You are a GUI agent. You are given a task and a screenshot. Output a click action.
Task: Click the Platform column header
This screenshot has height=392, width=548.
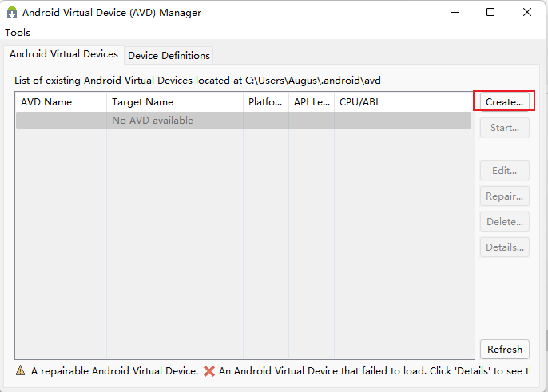(x=266, y=102)
